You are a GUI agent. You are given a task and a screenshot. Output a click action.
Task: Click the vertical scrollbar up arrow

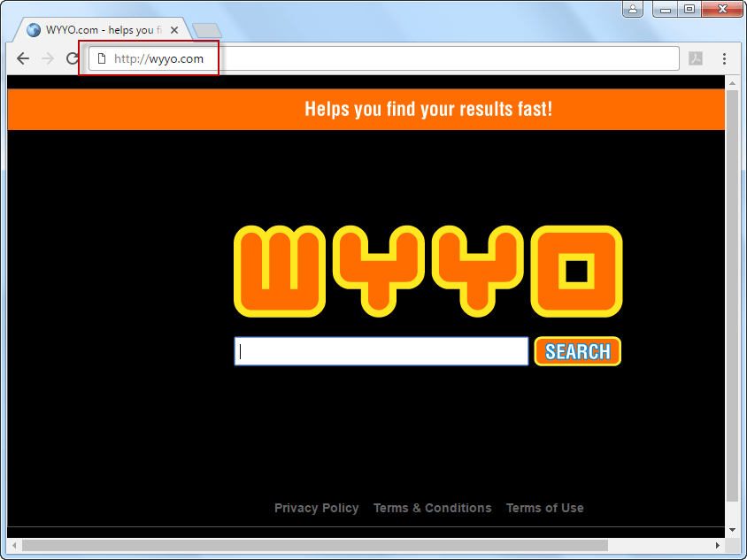click(732, 83)
